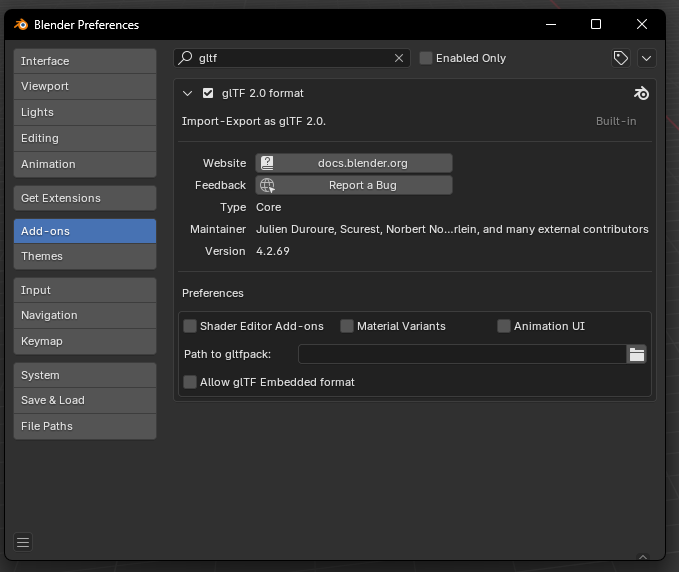Select the System tab

pyautogui.click(x=85, y=375)
